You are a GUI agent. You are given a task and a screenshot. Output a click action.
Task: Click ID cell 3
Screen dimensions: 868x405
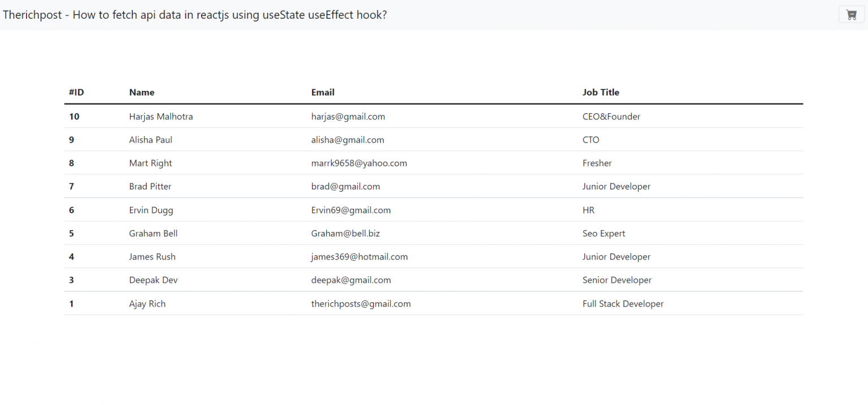(71, 279)
